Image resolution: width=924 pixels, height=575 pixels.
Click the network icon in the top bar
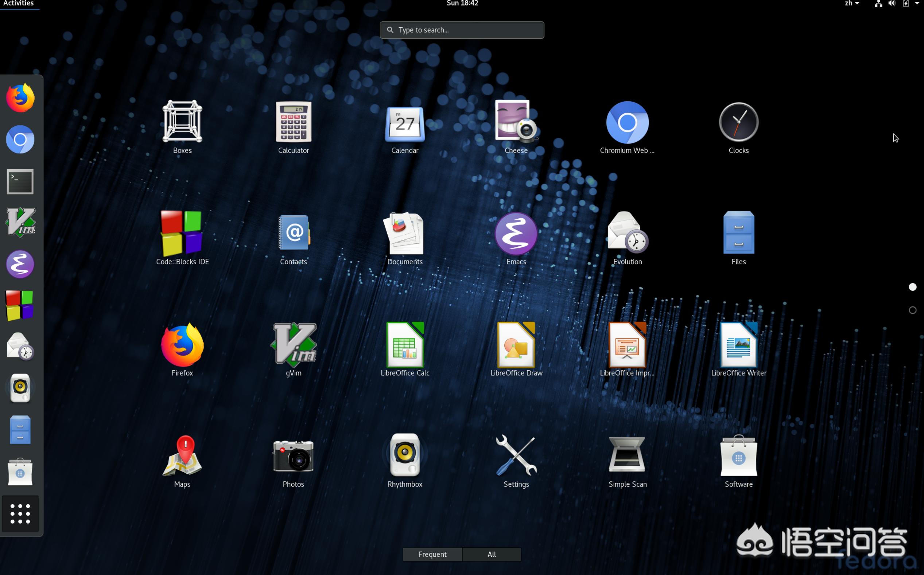[878, 4]
